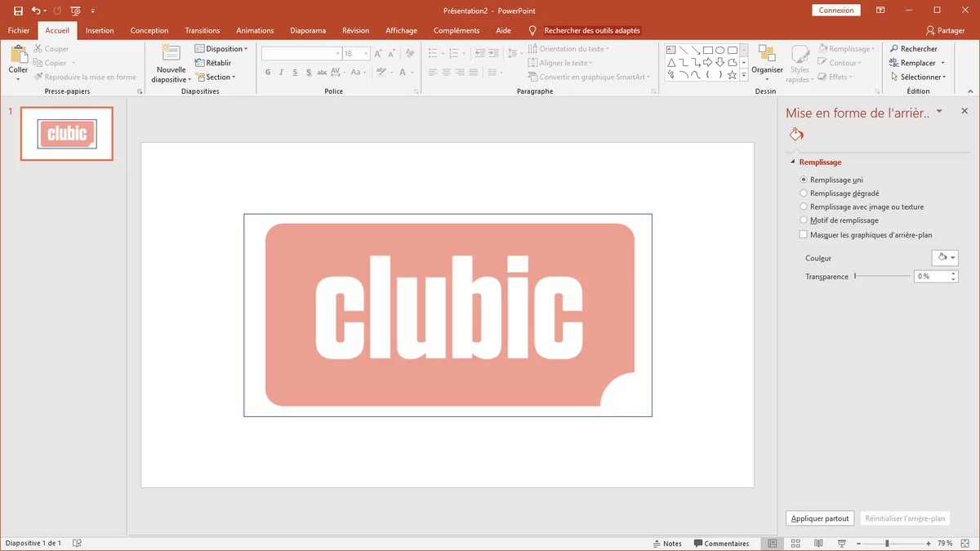
Task: Open the Couleur fill color dropdown
Action: 945,257
